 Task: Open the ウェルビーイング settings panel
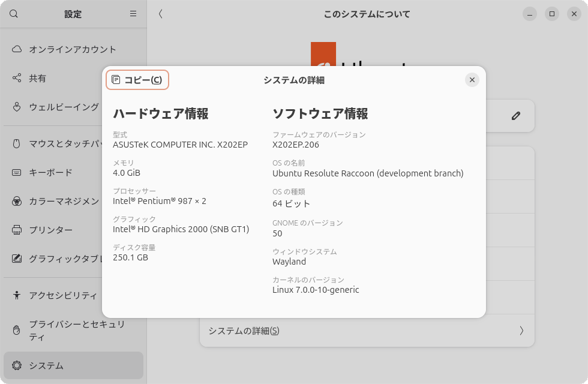64,107
